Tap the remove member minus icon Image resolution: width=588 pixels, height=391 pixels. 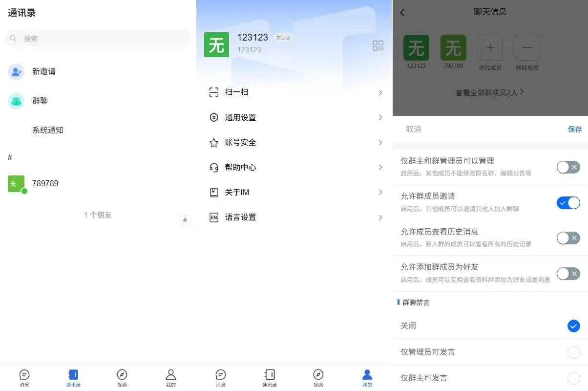[x=527, y=48]
